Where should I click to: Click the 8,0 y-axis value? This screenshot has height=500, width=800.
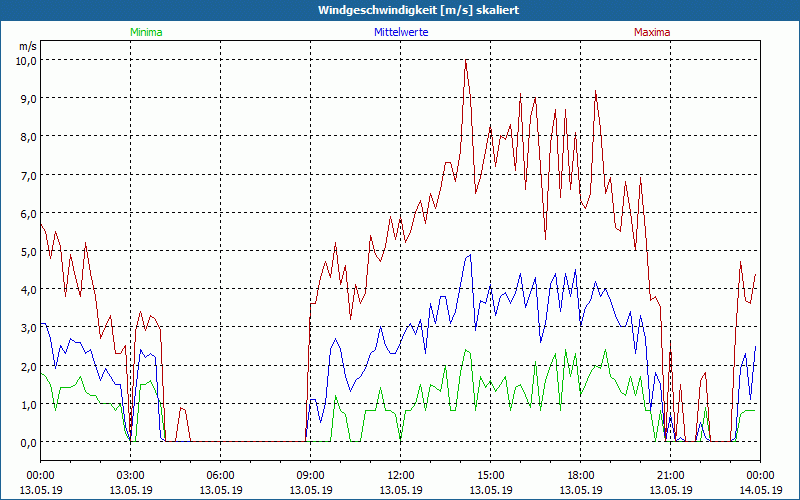click(29, 137)
